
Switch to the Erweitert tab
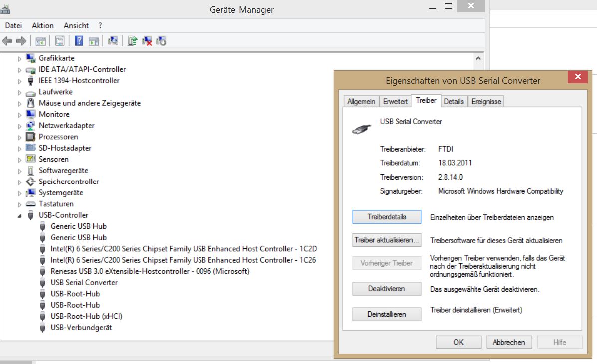tap(395, 101)
